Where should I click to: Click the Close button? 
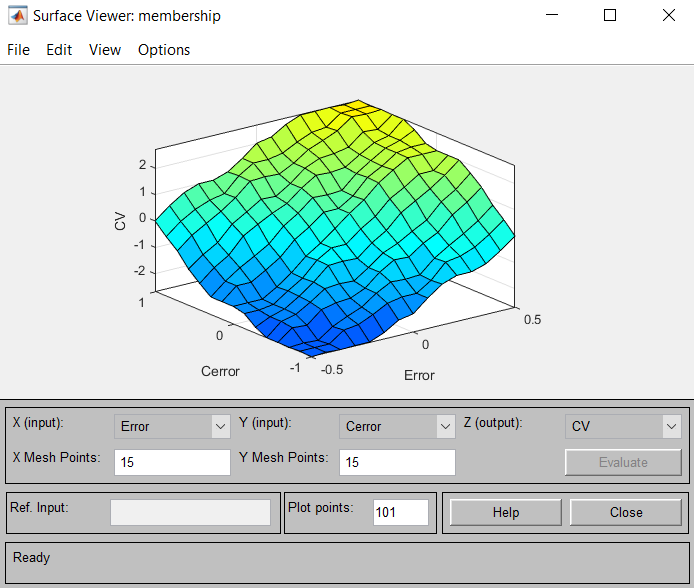click(626, 512)
